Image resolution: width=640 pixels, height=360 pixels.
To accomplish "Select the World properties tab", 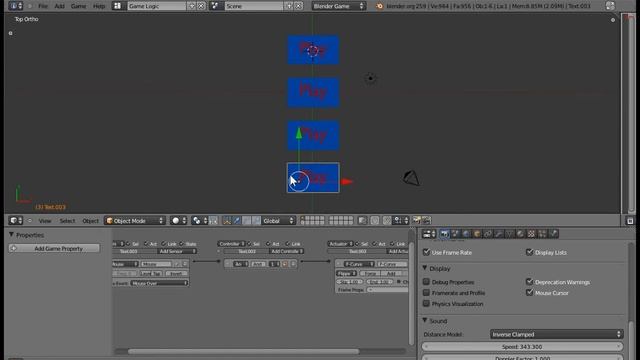I will pyautogui.click(x=467, y=234).
